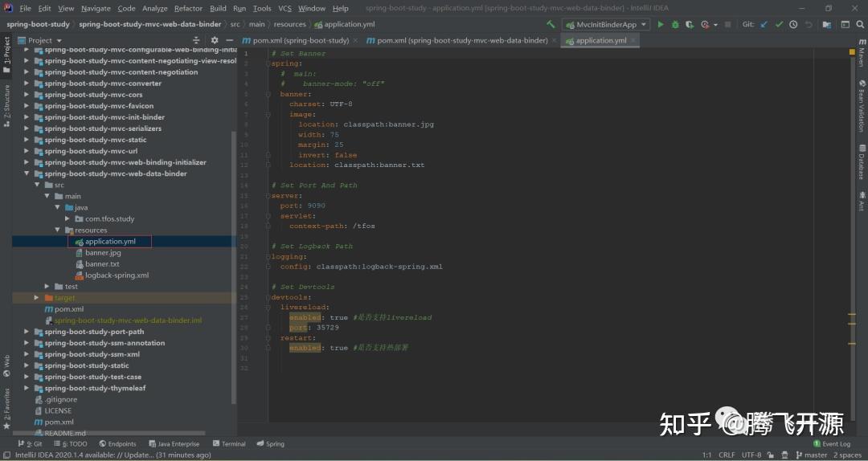Start debugging with the green bug icon
This screenshot has width=868, height=461.
coord(675,24)
